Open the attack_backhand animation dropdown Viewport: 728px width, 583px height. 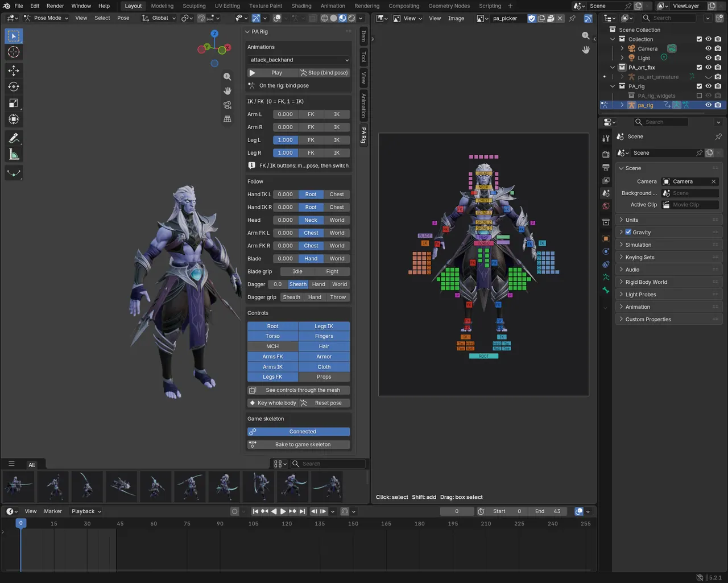[299, 60]
